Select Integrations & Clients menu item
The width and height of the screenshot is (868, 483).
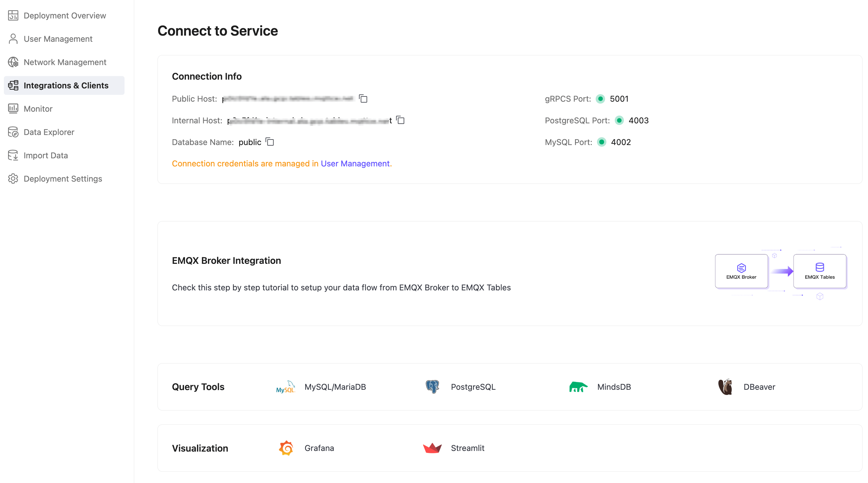point(64,85)
